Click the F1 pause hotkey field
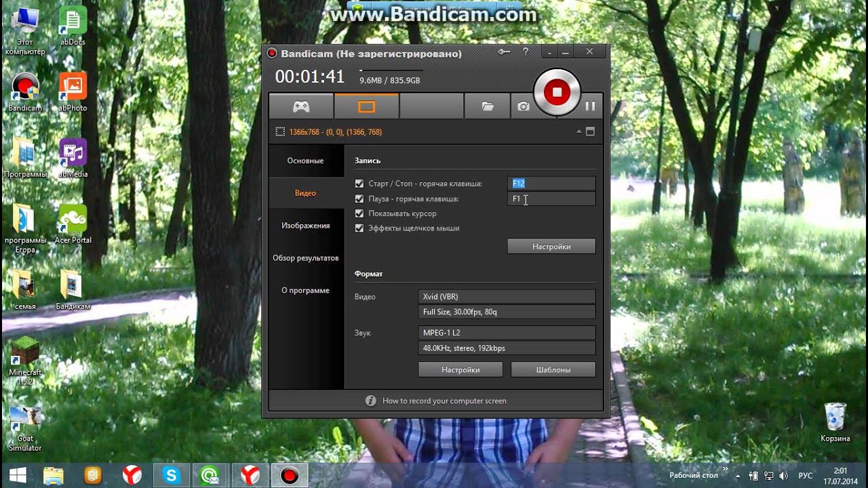This screenshot has height=488, width=868. click(551, 199)
